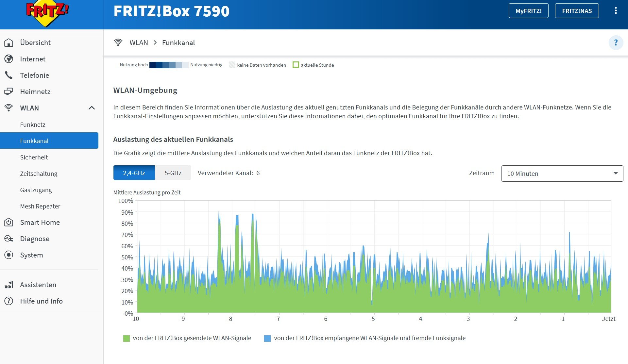
Task: Open Übersicht via the house icon
Action: (x=9, y=42)
